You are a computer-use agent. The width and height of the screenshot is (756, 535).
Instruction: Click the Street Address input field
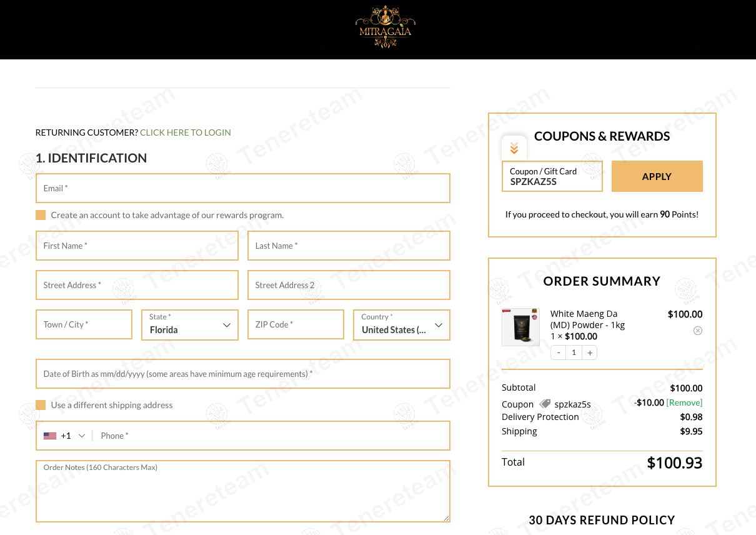pos(137,285)
